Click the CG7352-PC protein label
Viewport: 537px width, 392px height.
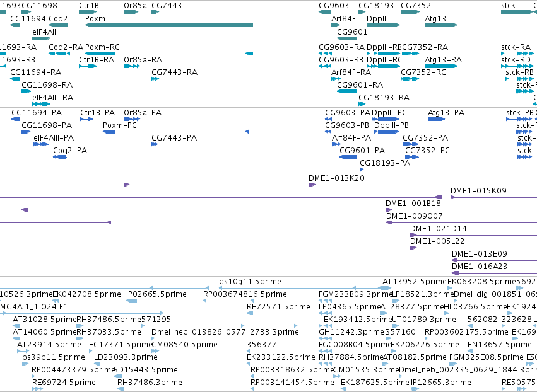click(427, 151)
